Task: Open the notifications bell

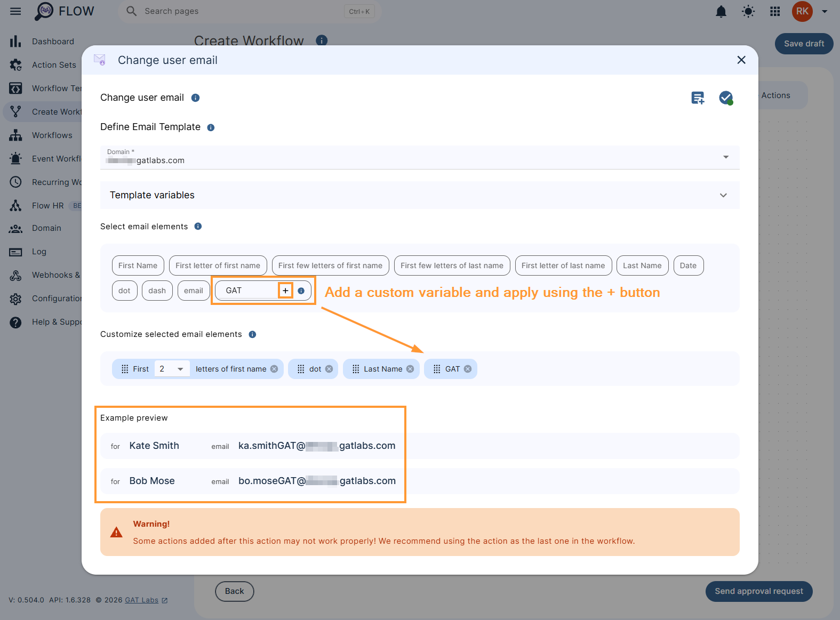Action: click(721, 11)
